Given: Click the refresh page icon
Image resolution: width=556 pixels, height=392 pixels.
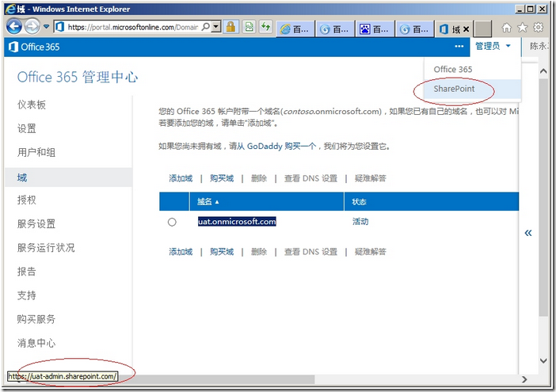Looking at the screenshot, I should tap(265, 27).
